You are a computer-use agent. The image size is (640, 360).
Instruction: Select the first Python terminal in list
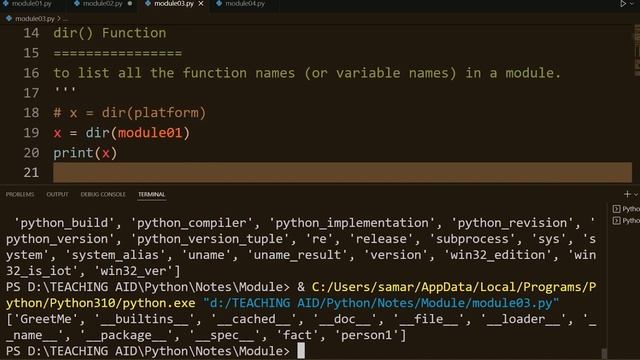(626, 209)
